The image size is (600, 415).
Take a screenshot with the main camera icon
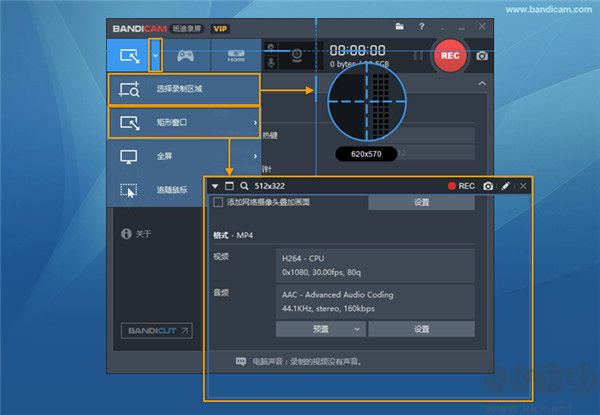[x=482, y=56]
